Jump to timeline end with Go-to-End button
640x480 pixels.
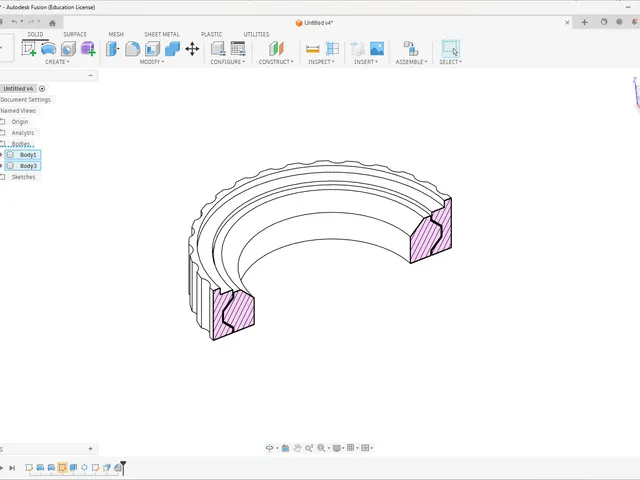coord(12,468)
